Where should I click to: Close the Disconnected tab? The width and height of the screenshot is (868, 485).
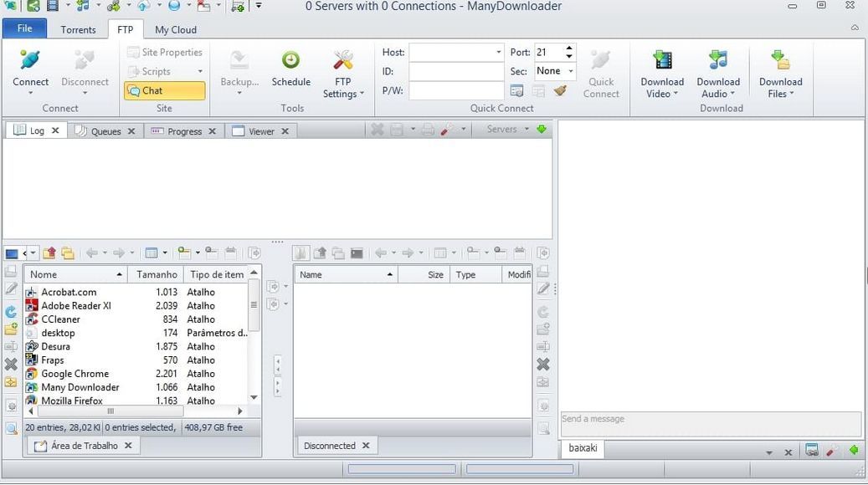(x=366, y=445)
